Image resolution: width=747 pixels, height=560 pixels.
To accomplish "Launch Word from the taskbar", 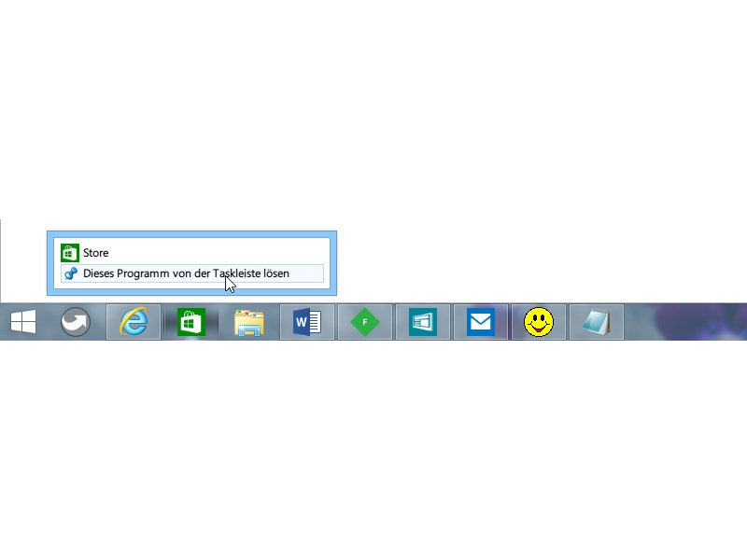I will [x=307, y=322].
